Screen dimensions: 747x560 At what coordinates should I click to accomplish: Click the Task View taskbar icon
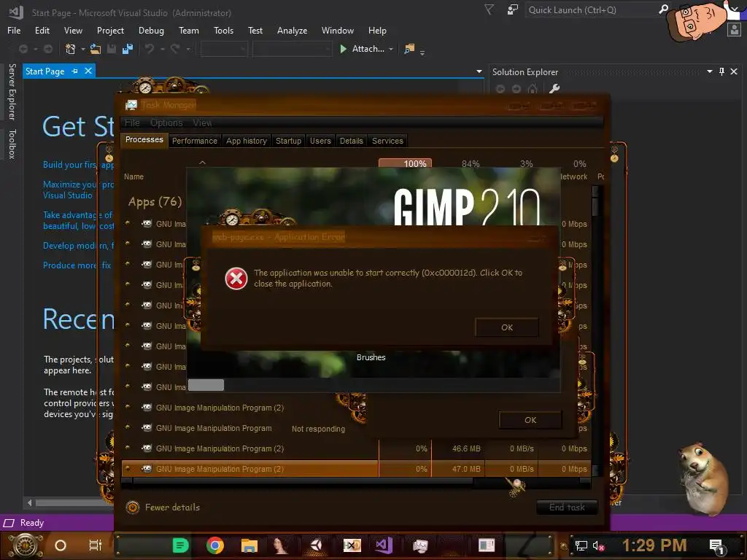pyautogui.click(x=96, y=545)
